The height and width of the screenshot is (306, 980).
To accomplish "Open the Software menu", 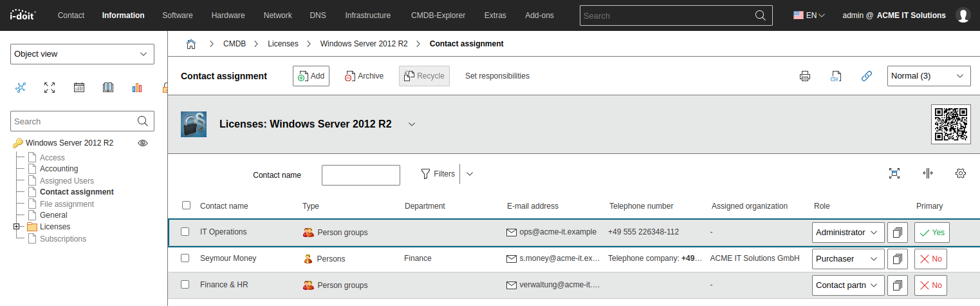I will 178,15.
